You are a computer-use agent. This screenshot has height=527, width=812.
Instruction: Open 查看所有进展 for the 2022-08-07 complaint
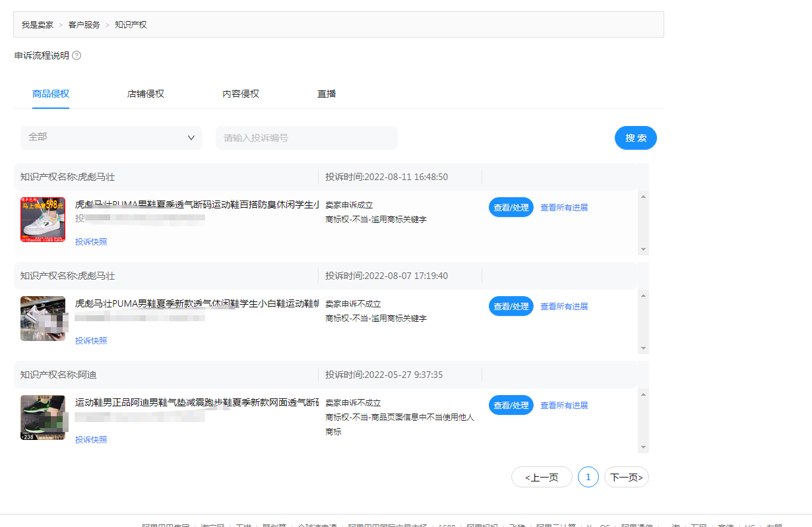(x=564, y=306)
